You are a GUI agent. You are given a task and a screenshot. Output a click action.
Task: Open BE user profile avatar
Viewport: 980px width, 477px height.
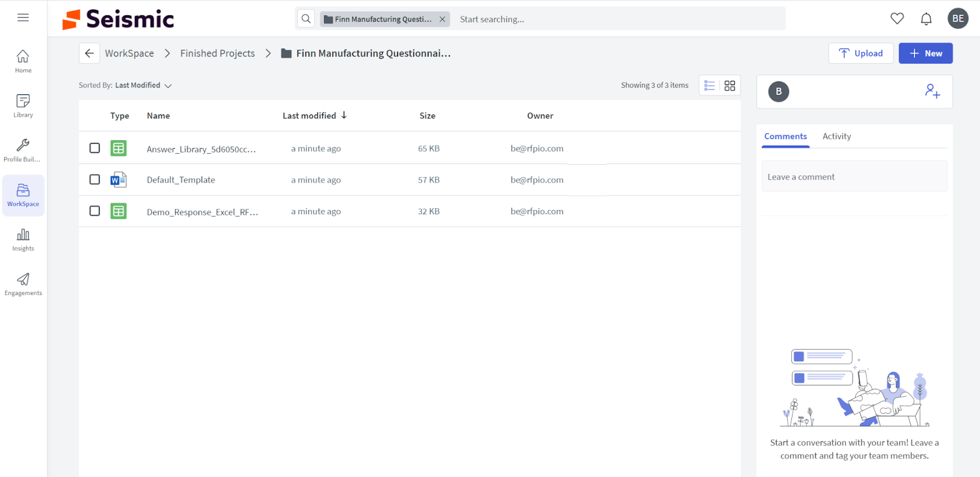tap(958, 18)
